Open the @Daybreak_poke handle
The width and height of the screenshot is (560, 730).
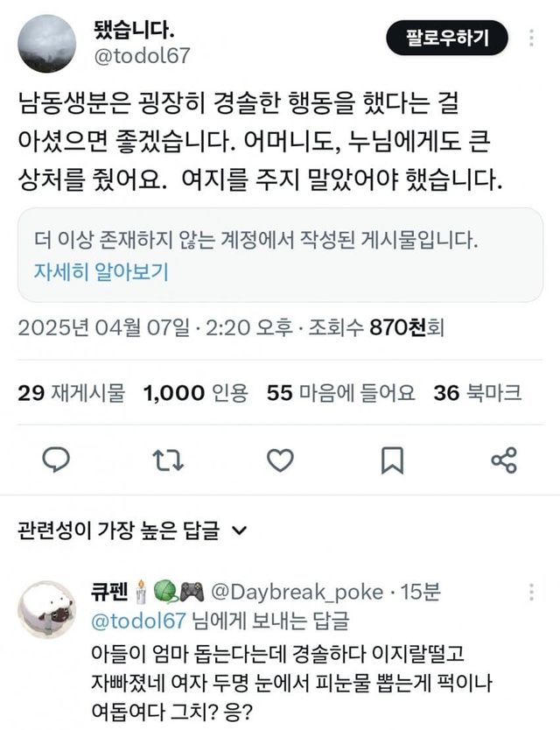point(297,593)
